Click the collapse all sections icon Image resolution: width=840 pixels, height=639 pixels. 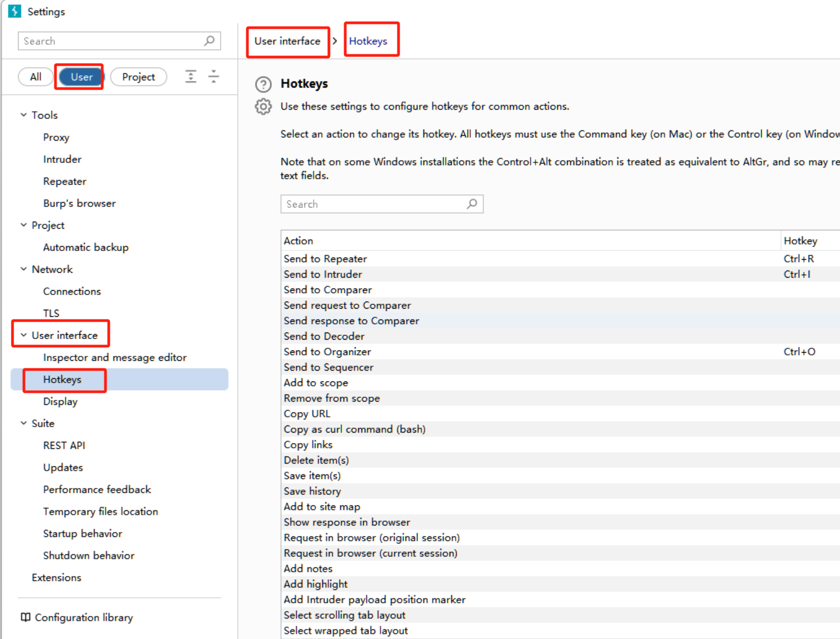214,77
